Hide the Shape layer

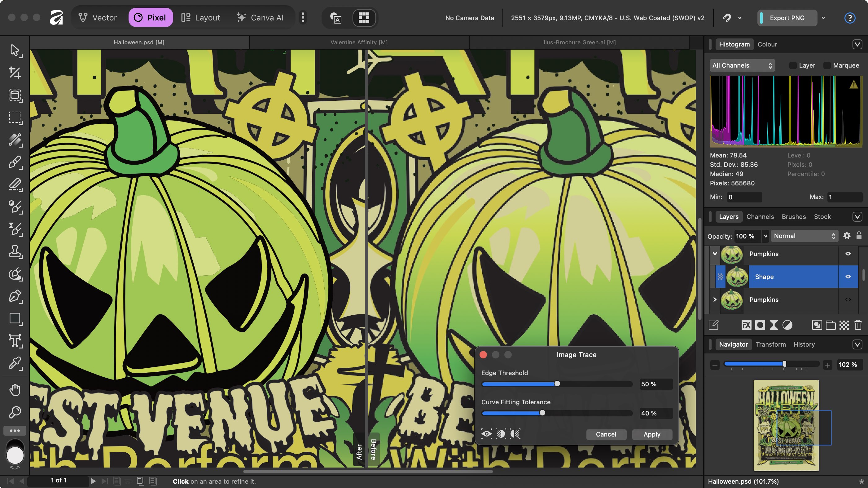tap(848, 277)
